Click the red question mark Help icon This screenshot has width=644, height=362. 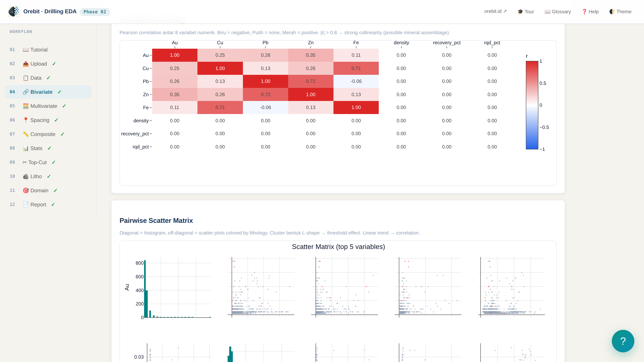point(584,12)
